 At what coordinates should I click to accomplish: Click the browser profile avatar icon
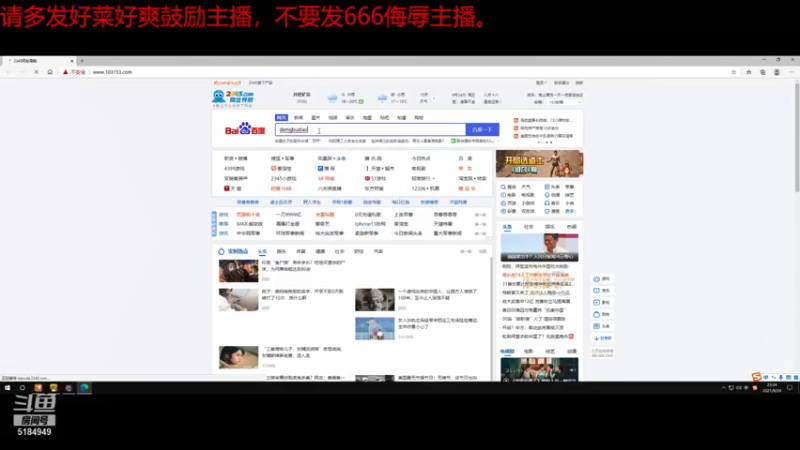point(777,72)
